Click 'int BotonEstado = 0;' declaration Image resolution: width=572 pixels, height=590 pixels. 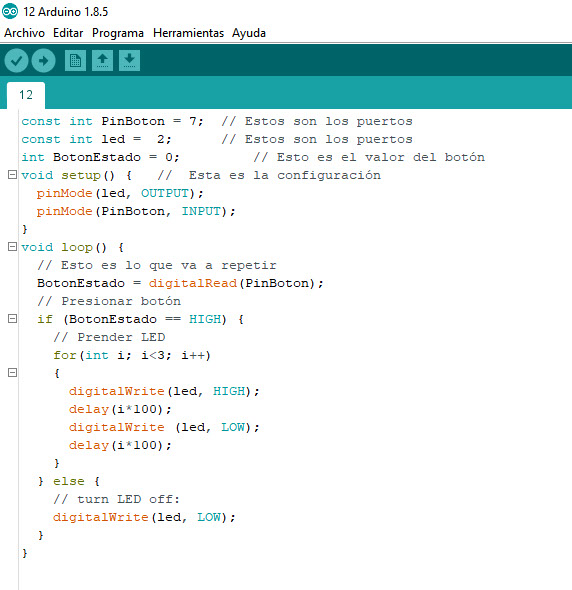(100, 157)
